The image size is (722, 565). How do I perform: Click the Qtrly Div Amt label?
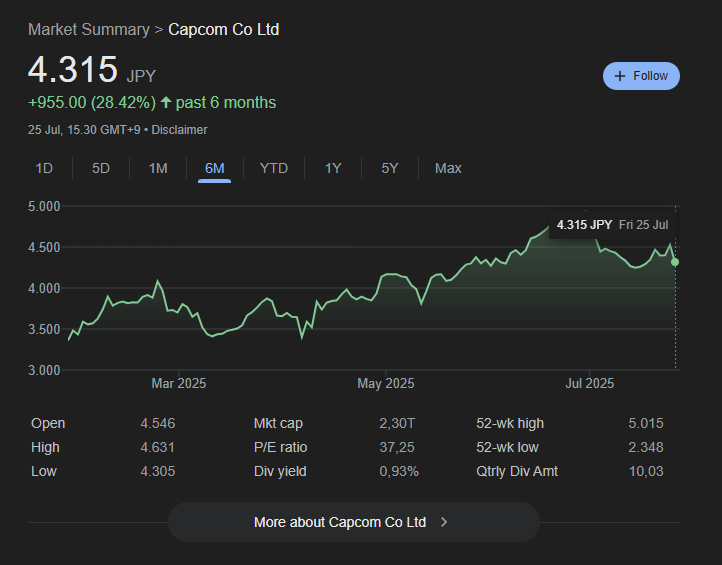coord(517,471)
